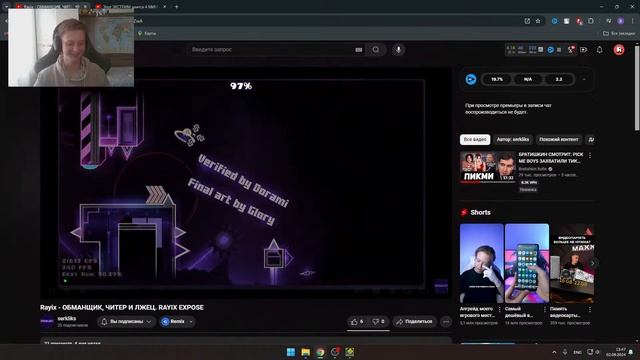Click the 19.7% stat pill
The width and height of the screenshot is (640, 360).
pos(497,80)
